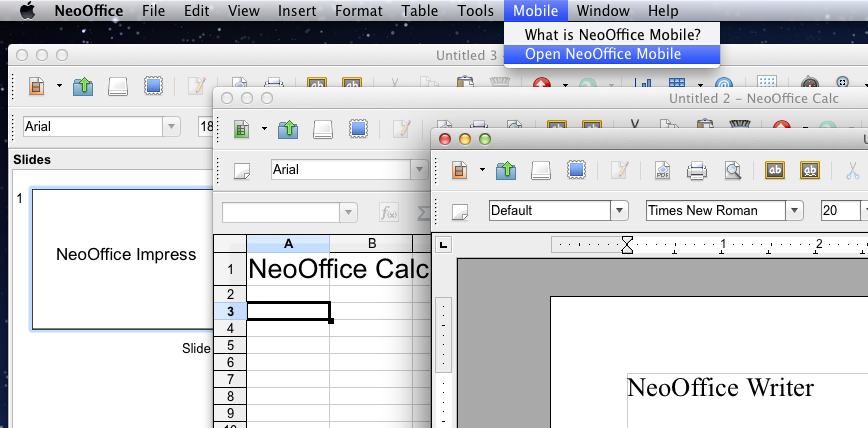Select slide 1 thumbnail in Slides panel
Viewport: 868px width, 428px height.
(122, 259)
